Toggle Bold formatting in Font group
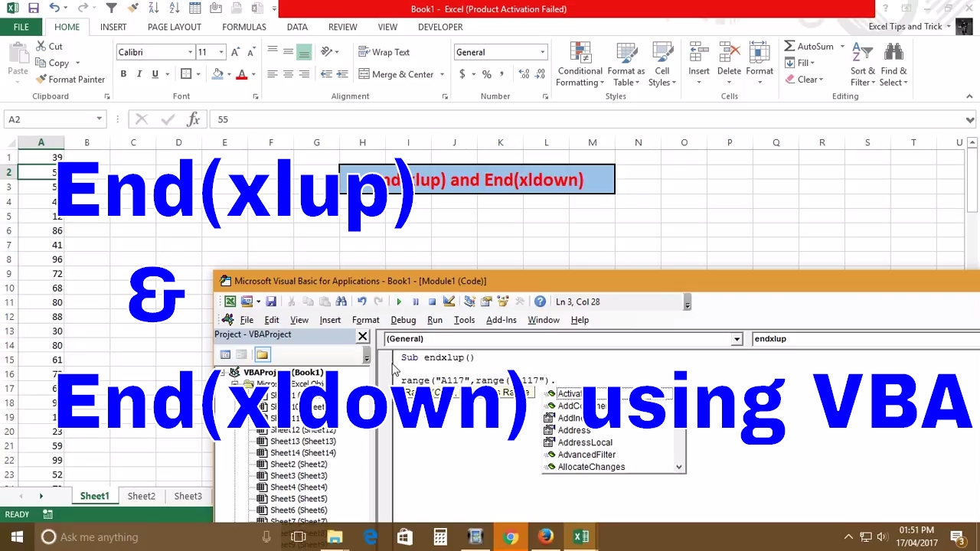980x551 pixels. click(x=123, y=74)
